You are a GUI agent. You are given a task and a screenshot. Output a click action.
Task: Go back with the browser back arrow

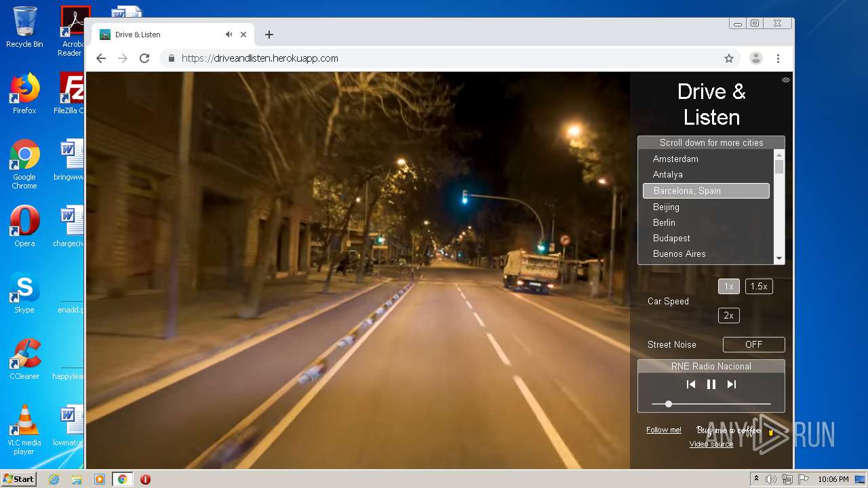click(x=101, y=58)
